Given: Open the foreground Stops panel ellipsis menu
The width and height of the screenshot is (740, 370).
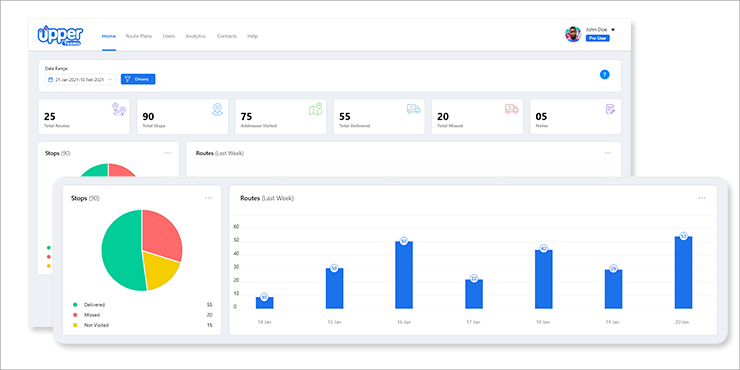Looking at the screenshot, I should click(x=208, y=198).
